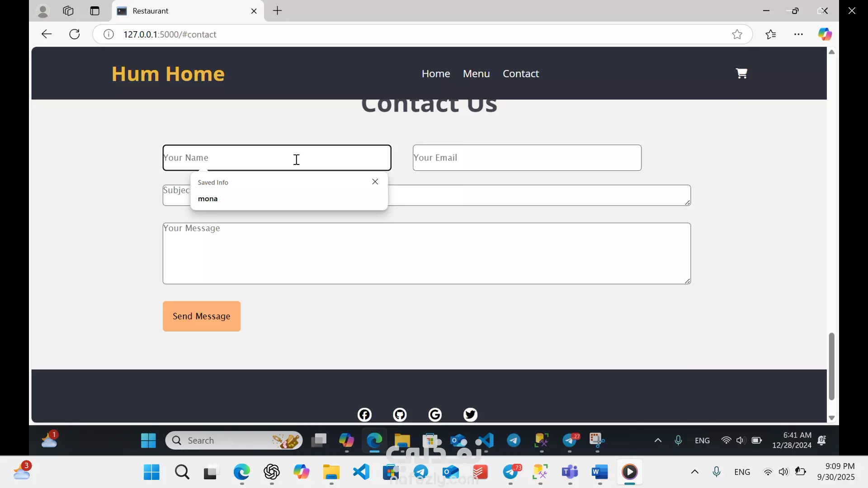Screen dimensions: 868x488
Task: Click the page vertical scrollbar thumb
Action: coord(831,366)
